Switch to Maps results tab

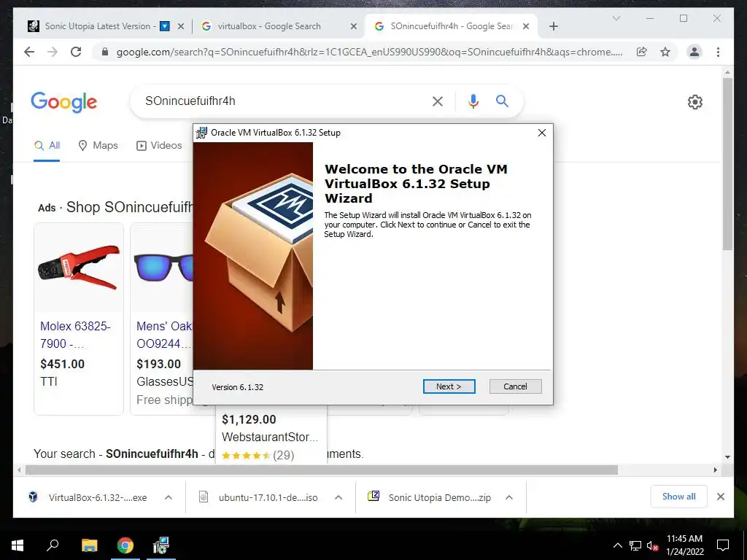(98, 145)
